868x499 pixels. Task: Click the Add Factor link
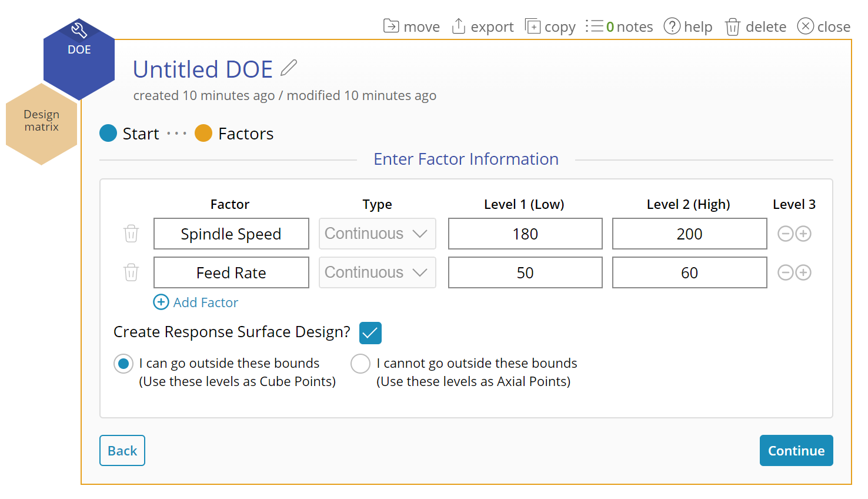pyautogui.click(x=196, y=302)
